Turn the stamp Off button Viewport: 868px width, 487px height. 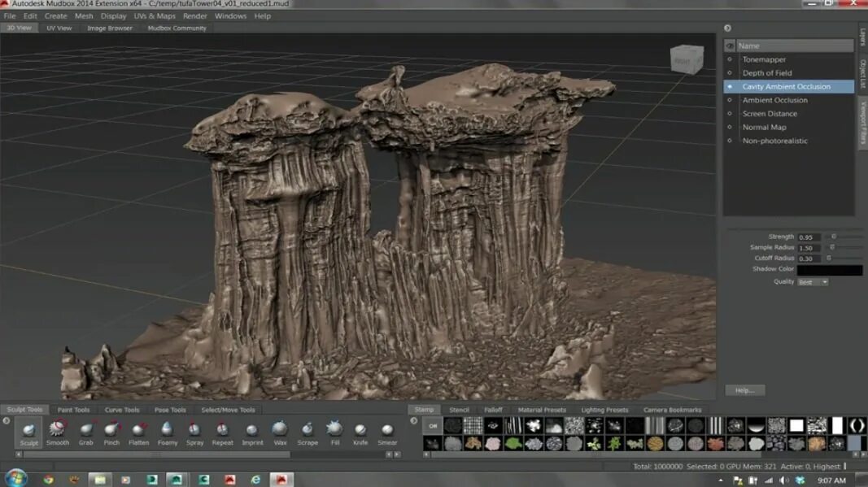(434, 425)
